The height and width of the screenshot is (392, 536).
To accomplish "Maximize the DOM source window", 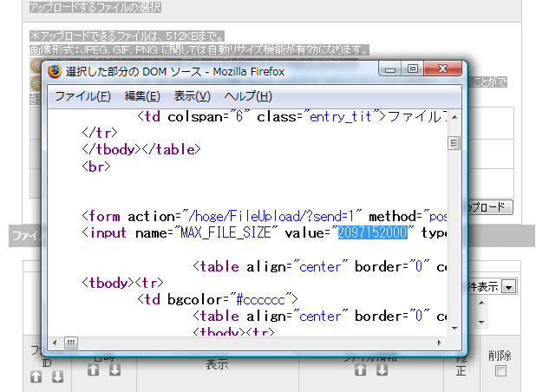I will (x=413, y=69).
